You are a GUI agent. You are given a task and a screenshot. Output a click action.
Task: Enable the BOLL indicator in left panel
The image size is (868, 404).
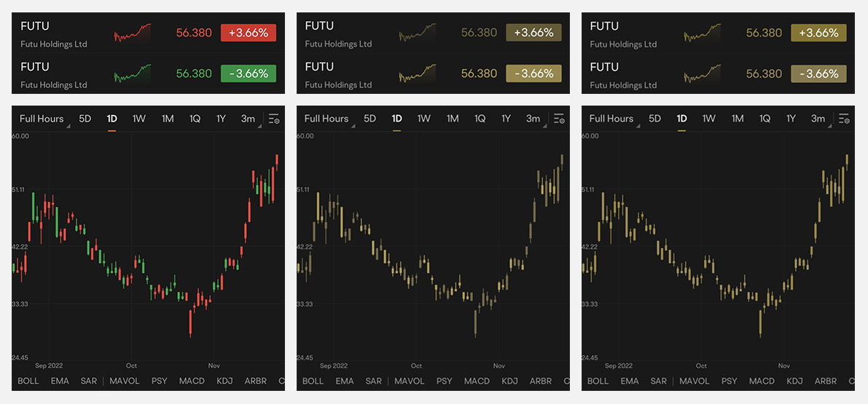click(28, 381)
